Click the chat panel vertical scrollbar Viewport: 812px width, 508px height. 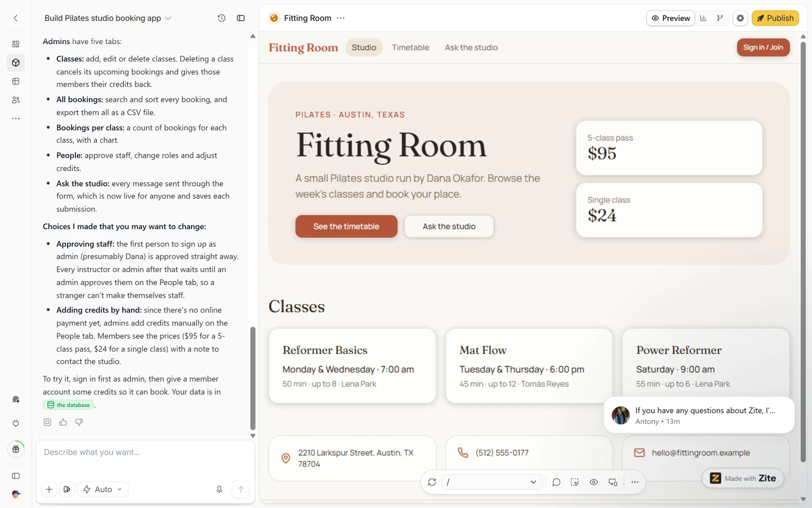click(253, 378)
